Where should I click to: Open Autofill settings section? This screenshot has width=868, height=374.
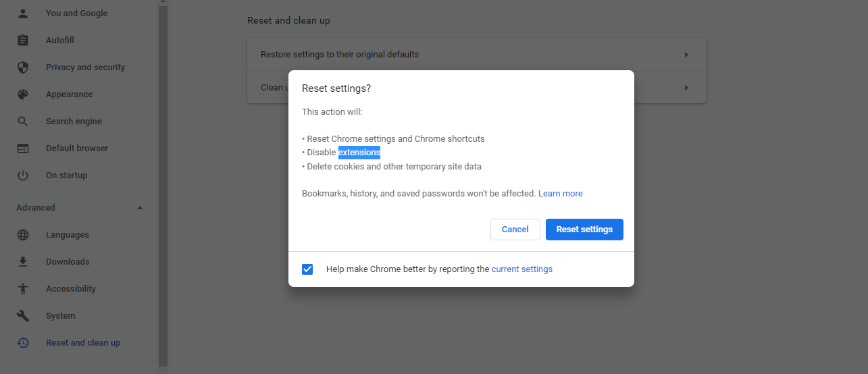coord(60,41)
